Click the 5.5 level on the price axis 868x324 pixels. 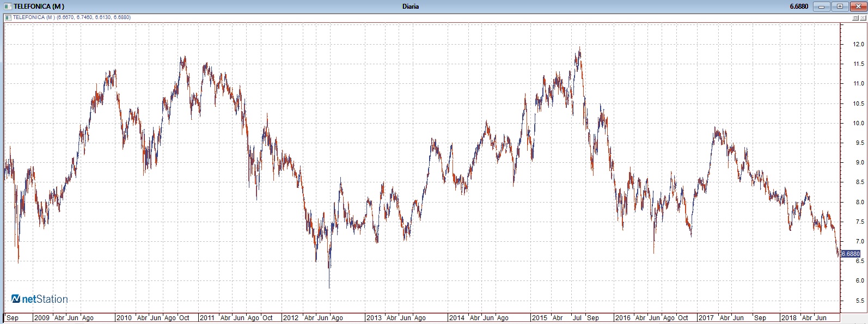coord(858,301)
